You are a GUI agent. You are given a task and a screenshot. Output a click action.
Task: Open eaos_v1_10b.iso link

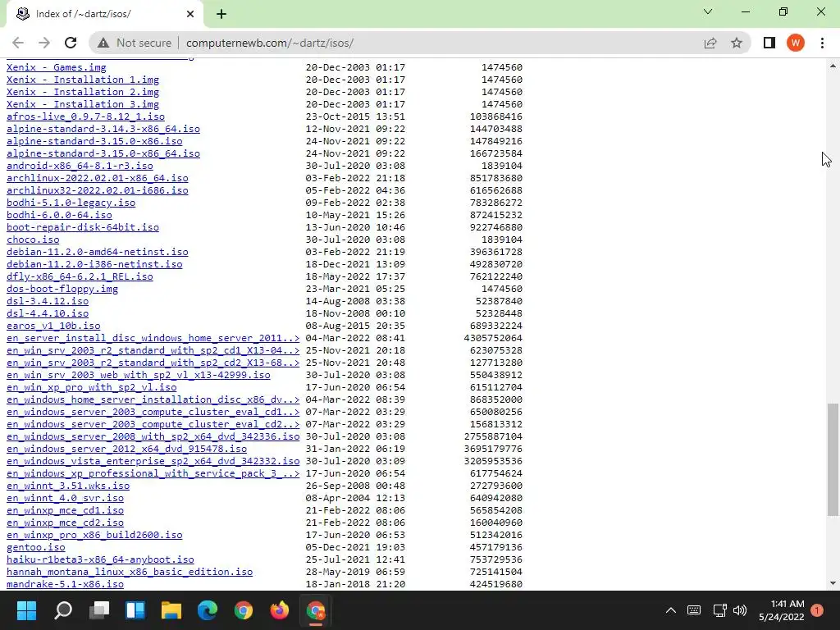pos(53,326)
